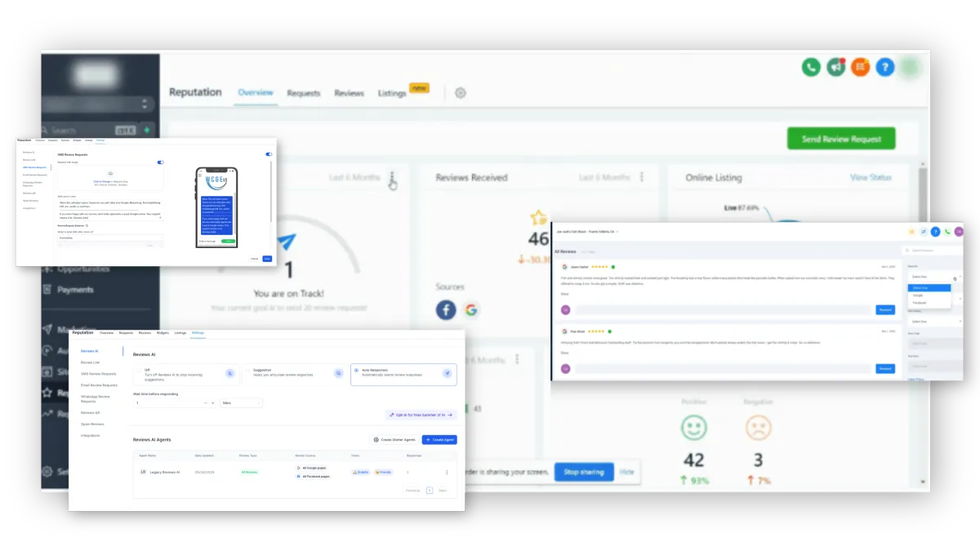This screenshot has height=551, width=980.
Task: Open the megaphone announcements icon in background dashboard
Action: tap(835, 67)
